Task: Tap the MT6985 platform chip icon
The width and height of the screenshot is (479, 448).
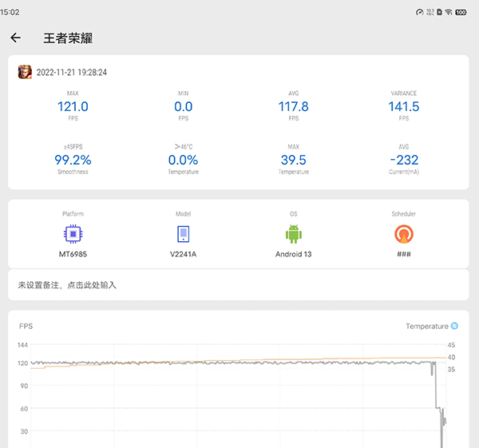Action: (73, 234)
